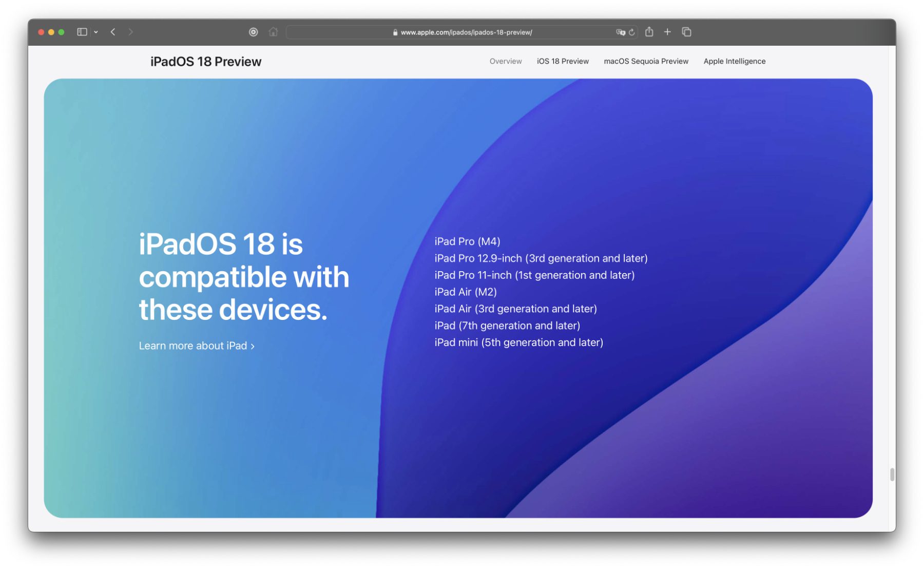Viewport: 924px width, 569px height.
Task: Click Learn more about iPad link
Action: pos(197,346)
